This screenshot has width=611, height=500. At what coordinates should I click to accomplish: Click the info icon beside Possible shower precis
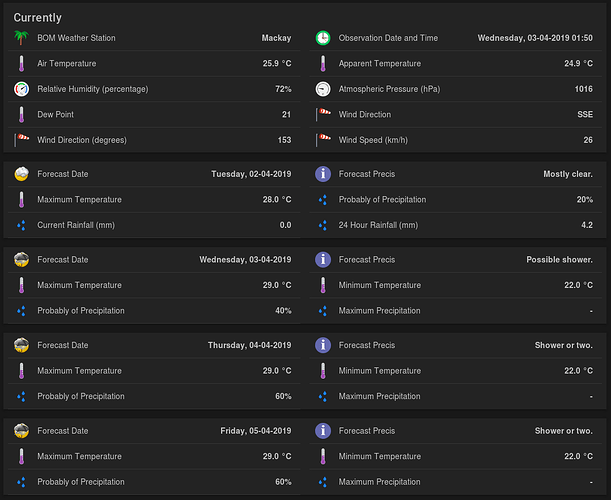323,260
